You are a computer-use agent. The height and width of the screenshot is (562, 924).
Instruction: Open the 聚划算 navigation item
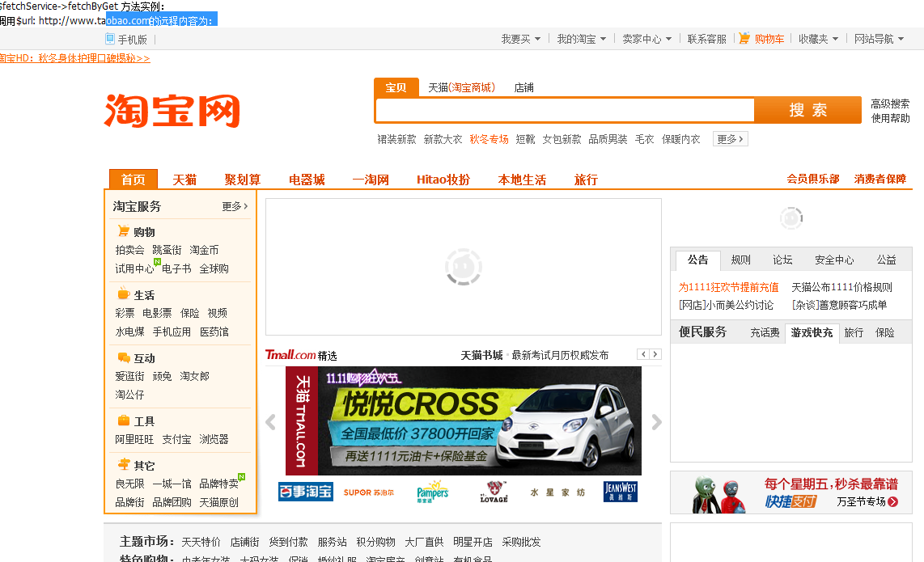tap(242, 180)
